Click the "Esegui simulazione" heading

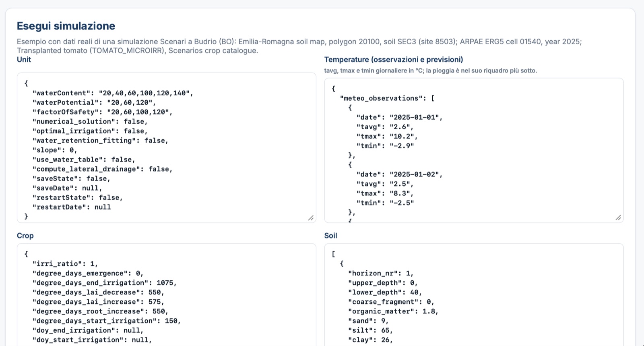[x=66, y=26]
